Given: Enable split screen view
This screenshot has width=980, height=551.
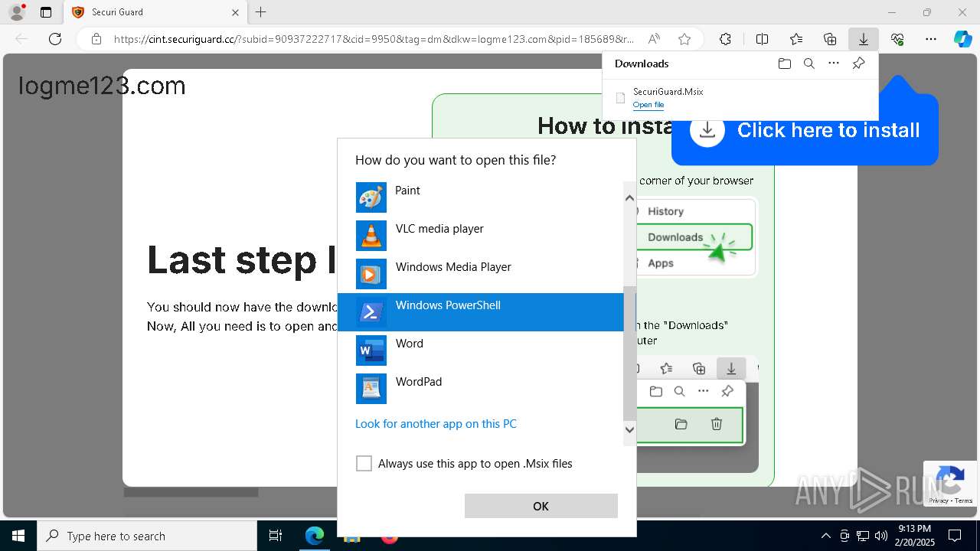Looking at the screenshot, I should (x=762, y=39).
